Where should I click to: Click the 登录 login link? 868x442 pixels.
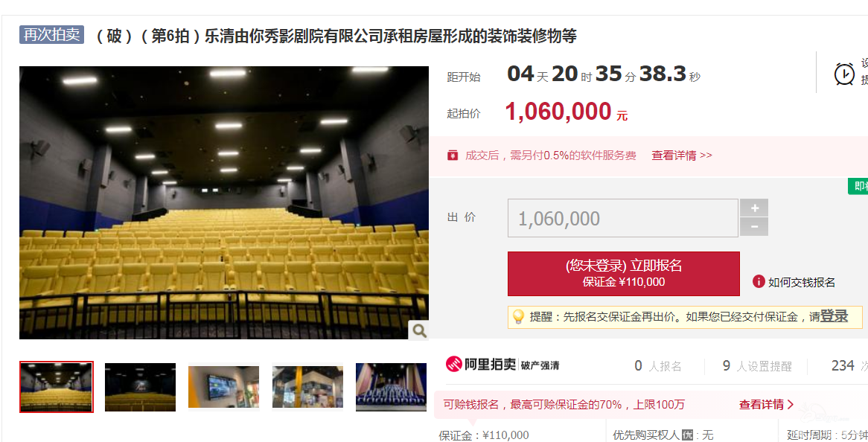pyautogui.click(x=835, y=316)
